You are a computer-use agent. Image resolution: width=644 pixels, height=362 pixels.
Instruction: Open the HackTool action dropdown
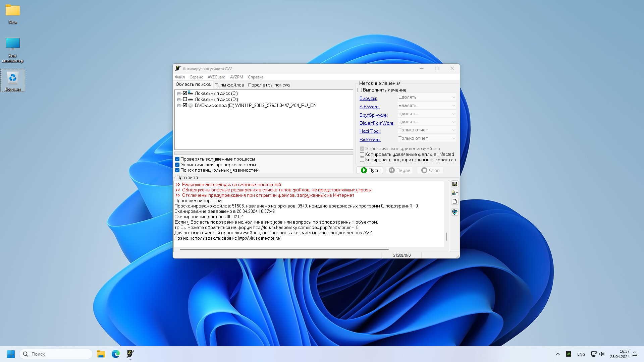tap(426, 130)
